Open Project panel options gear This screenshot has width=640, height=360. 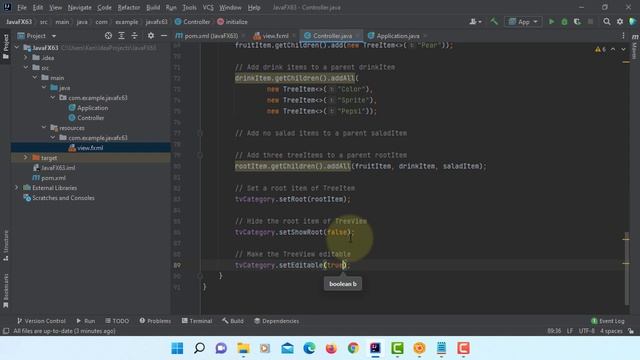[151, 36]
